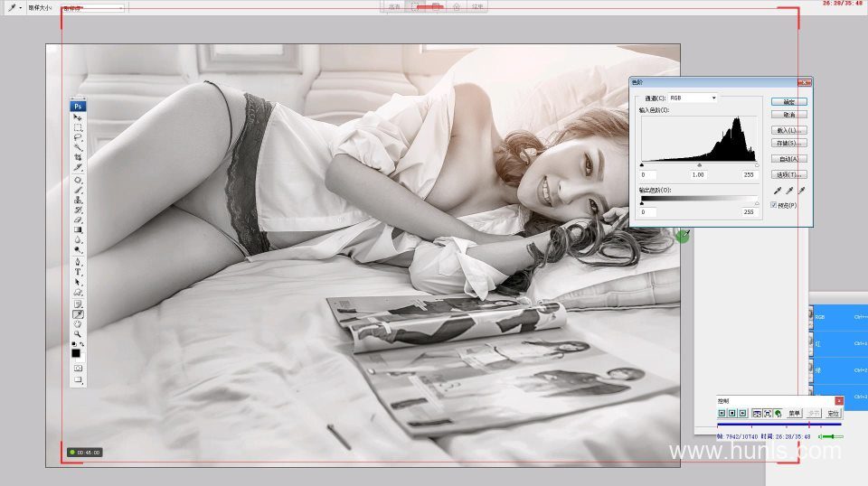Click the Ps logo atop toolbox
The height and width of the screenshot is (486, 868).
[78, 107]
